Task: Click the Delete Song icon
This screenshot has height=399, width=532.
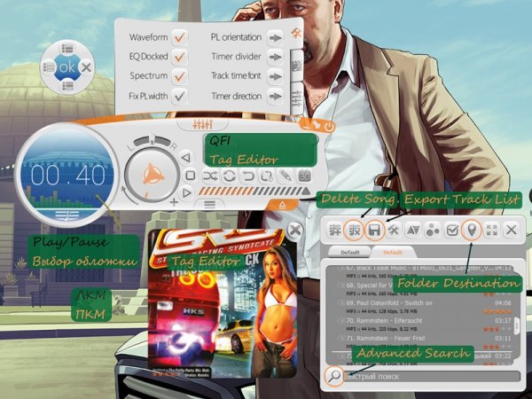Action: point(354,231)
